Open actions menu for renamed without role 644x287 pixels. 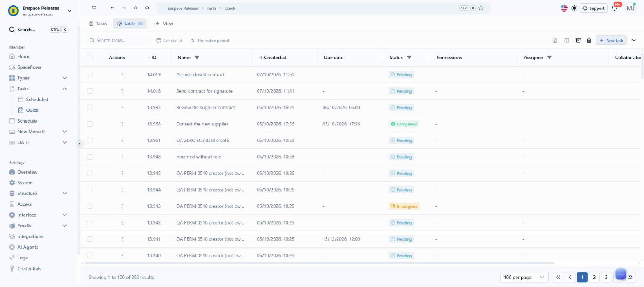pyautogui.click(x=122, y=157)
